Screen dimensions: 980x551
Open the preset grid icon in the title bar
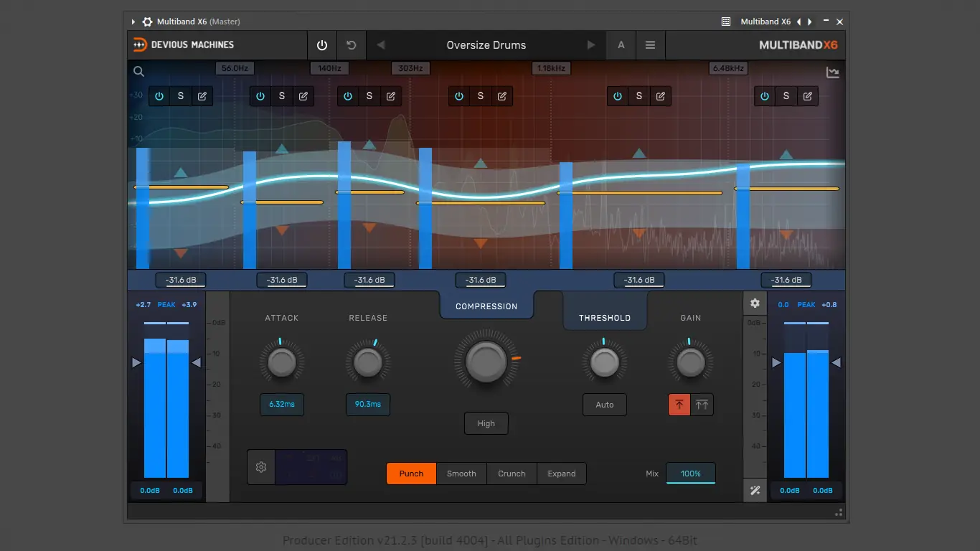click(x=726, y=22)
